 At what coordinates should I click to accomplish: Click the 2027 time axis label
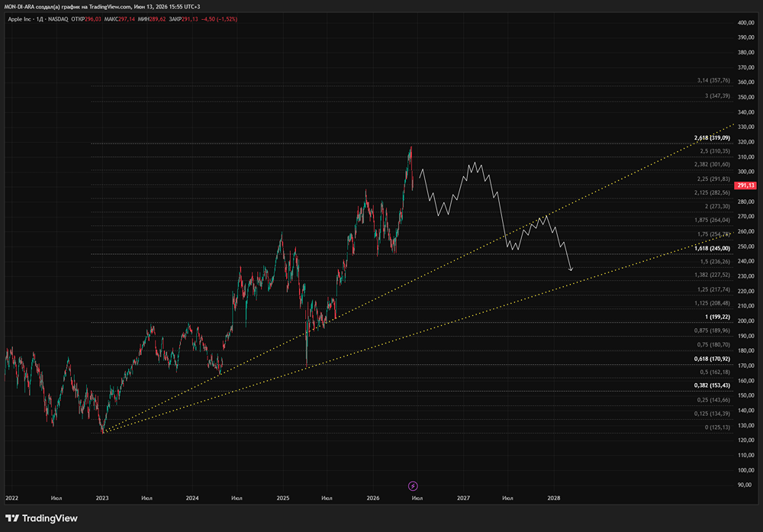(x=463, y=498)
